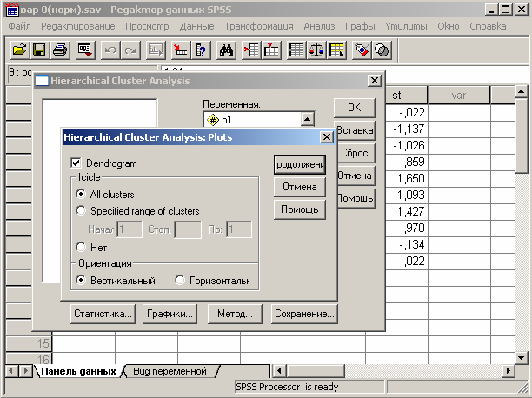This screenshot has height=398, width=532.
Task: Print using the printer toolbar icon
Action: coord(60,50)
